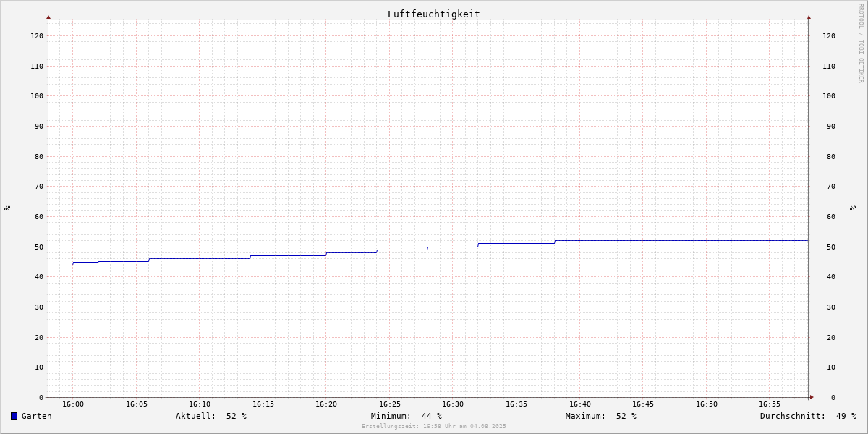Click the 16:00 time axis label

(73, 404)
